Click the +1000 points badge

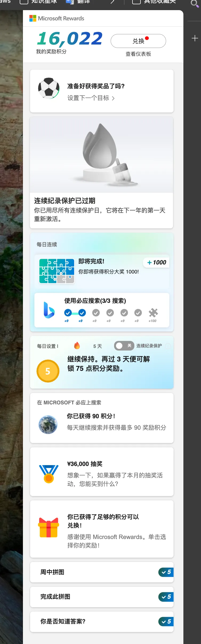coord(156,263)
